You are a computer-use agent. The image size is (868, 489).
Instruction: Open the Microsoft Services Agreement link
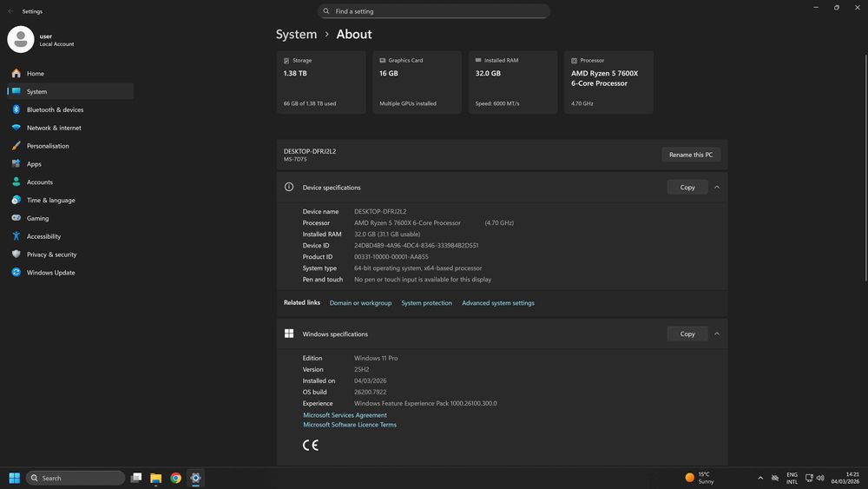[345, 415]
